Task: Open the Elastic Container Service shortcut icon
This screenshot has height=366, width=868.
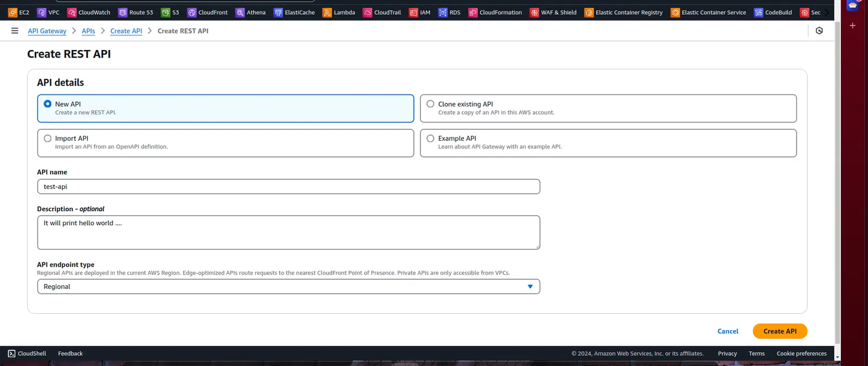Action: coord(675,12)
